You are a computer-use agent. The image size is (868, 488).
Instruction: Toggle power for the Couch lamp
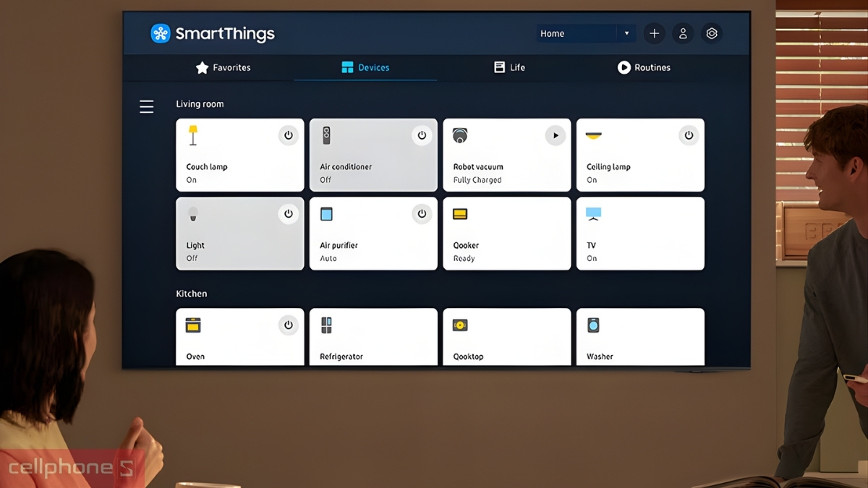(288, 135)
